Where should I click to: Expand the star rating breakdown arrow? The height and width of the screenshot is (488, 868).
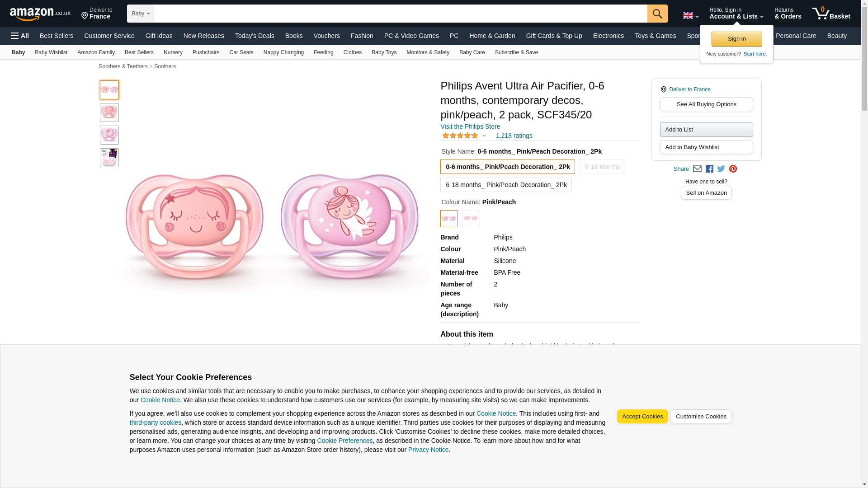click(484, 136)
